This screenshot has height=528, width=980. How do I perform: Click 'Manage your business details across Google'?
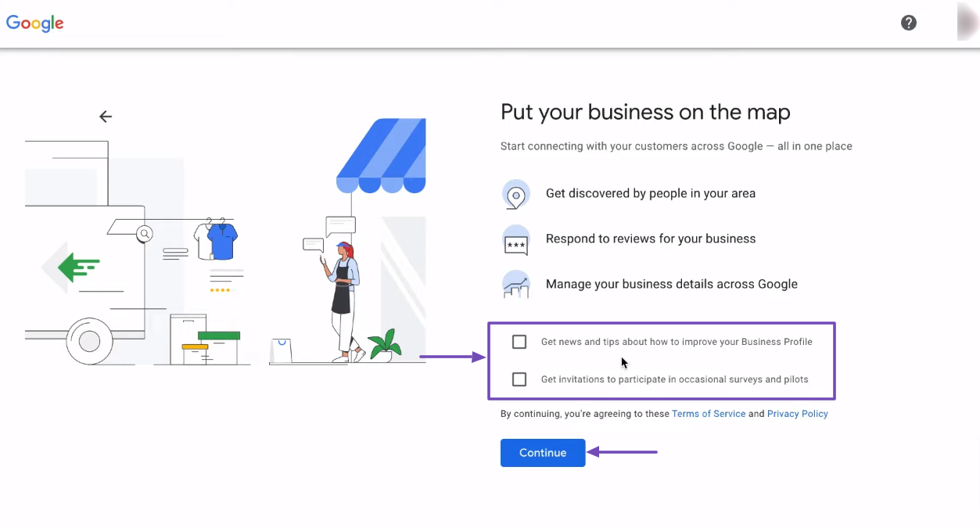click(x=672, y=284)
